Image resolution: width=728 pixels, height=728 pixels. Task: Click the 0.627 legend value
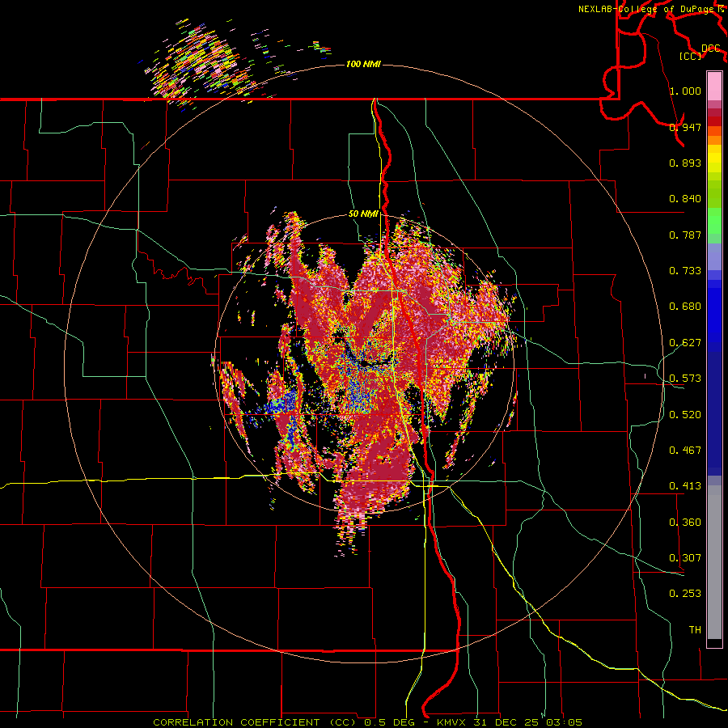coord(685,342)
